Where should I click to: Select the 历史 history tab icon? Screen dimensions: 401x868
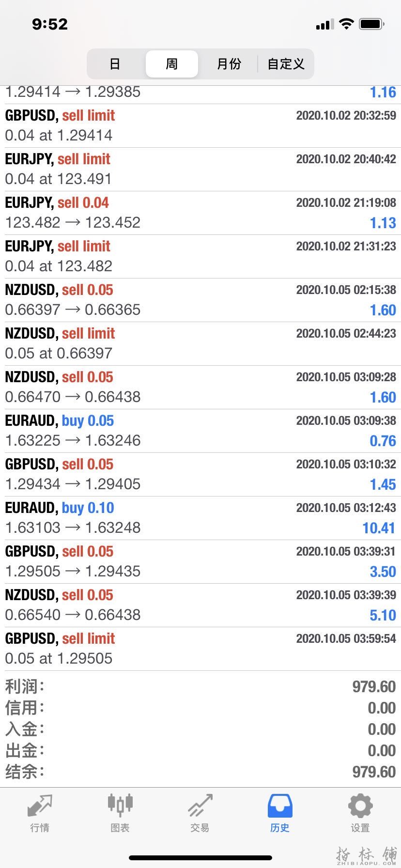click(280, 806)
